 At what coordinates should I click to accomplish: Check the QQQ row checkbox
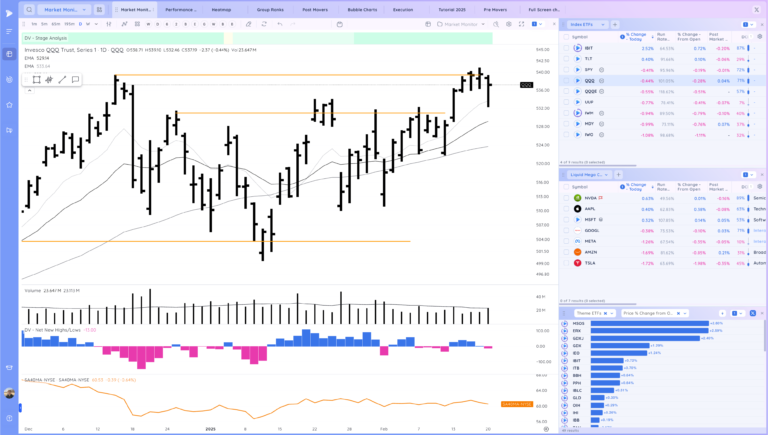click(x=566, y=81)
